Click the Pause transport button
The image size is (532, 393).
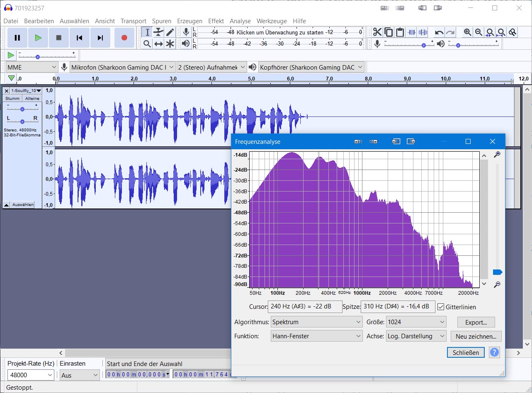click(x=17, y=38)
